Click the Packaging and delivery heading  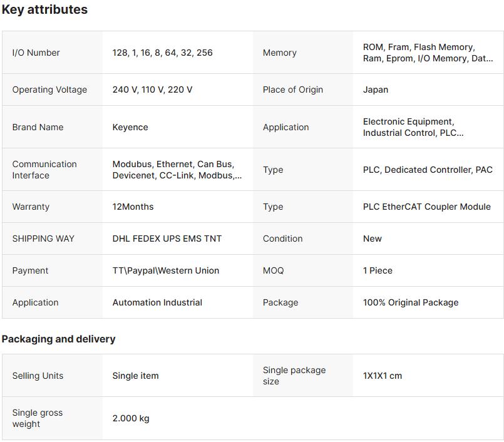pos(58,339)
